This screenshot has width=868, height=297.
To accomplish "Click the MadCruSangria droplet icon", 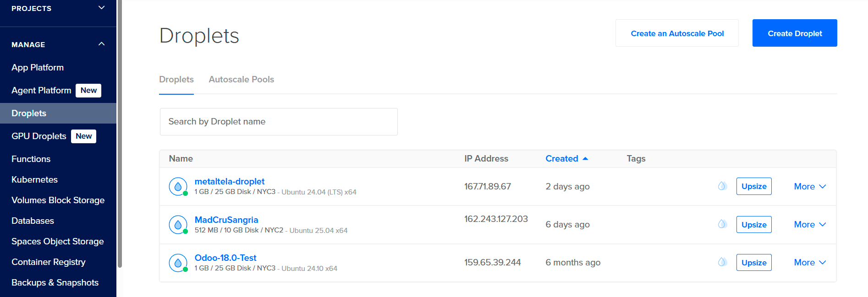I will coord(178,225).
